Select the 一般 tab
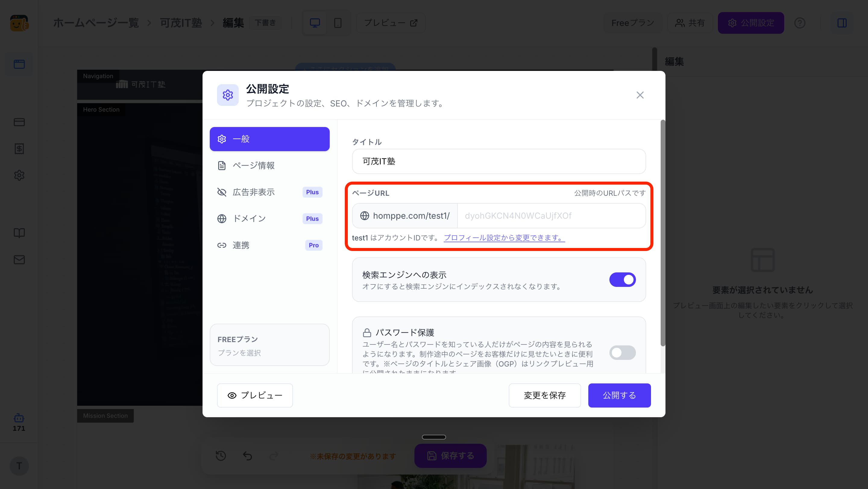 point(269,139)
